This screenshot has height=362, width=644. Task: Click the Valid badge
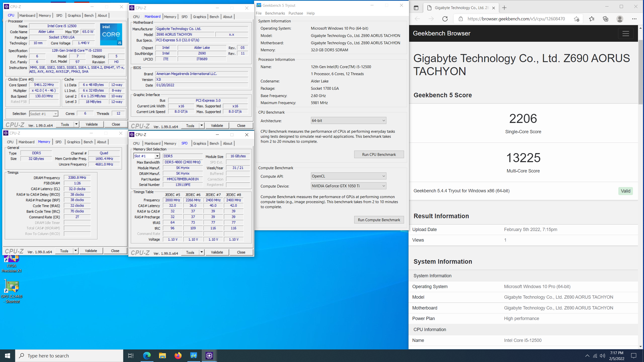[x=625, y=191]
